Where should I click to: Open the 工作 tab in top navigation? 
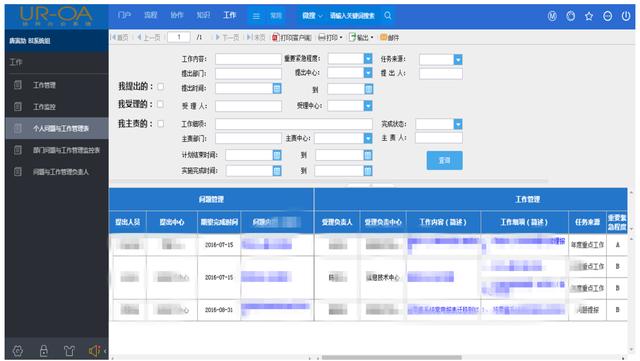point(230,15)
